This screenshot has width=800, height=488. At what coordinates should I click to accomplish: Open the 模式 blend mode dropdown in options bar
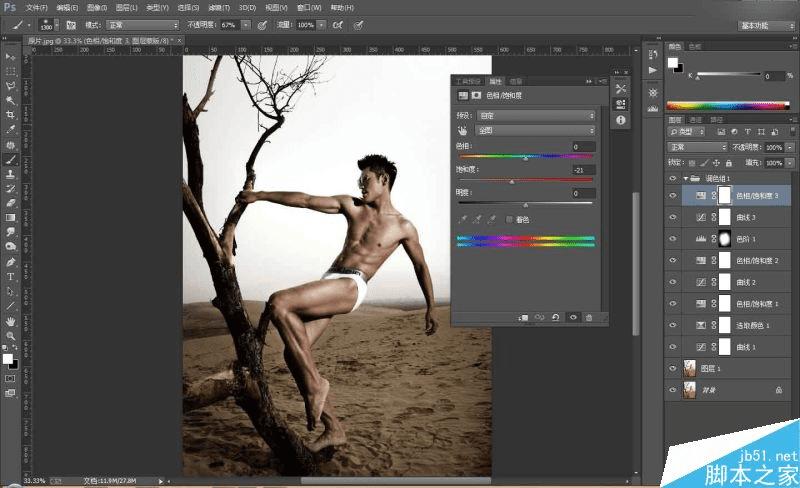click(142, 25)
